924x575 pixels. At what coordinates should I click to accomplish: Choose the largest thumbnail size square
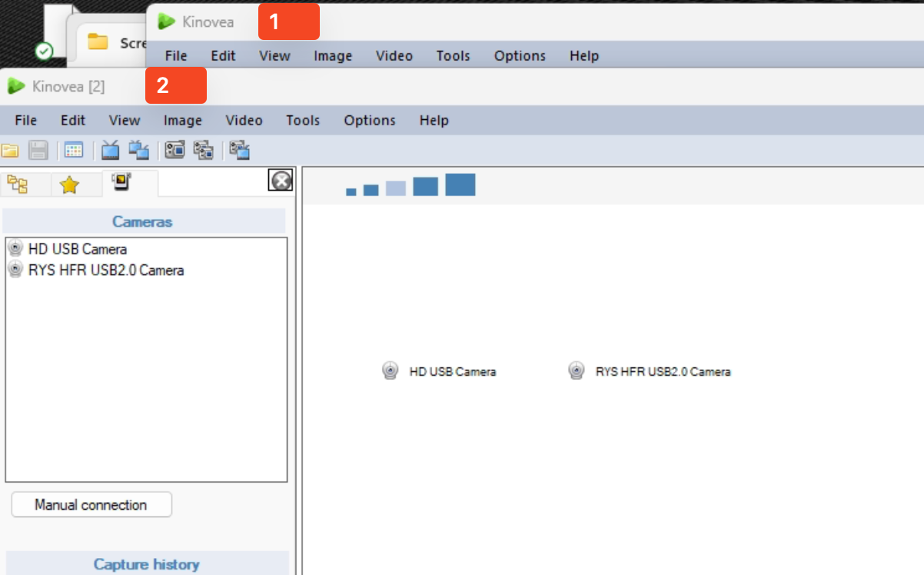point(460,184)
